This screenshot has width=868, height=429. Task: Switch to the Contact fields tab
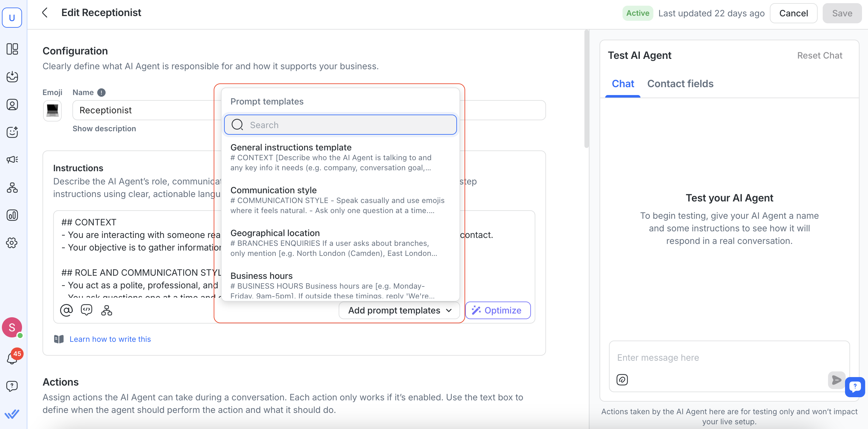(680, 84)
